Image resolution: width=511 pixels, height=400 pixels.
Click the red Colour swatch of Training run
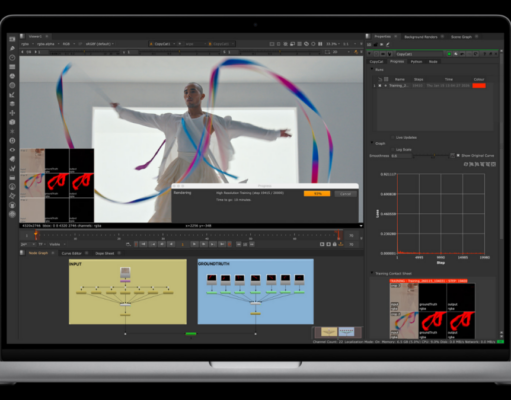pyautogui.click(x=479, y=86)
